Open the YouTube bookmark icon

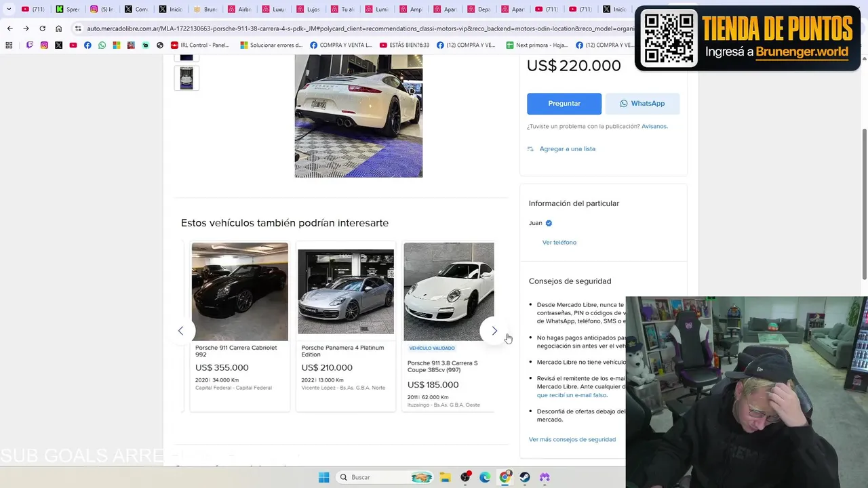[x=73, y=45]
